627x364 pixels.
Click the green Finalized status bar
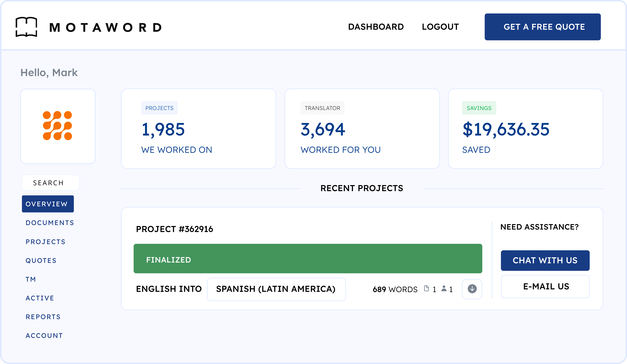click(308, 259)
